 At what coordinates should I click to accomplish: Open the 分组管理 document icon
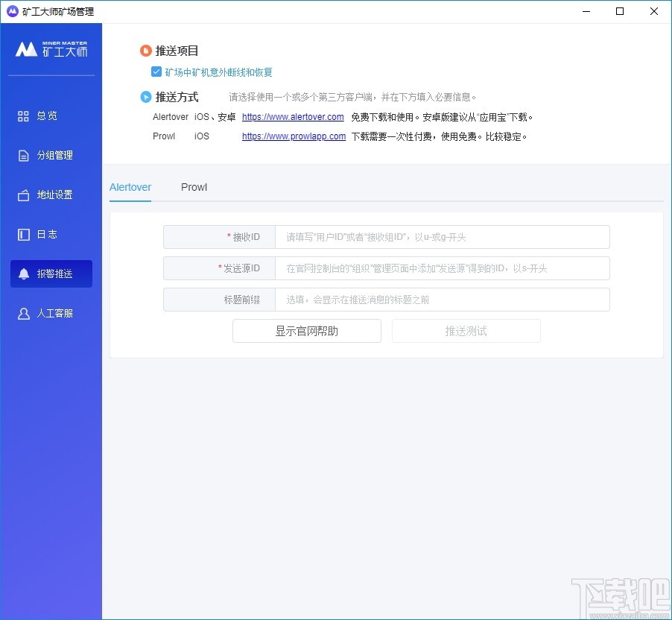pos(25,155)
